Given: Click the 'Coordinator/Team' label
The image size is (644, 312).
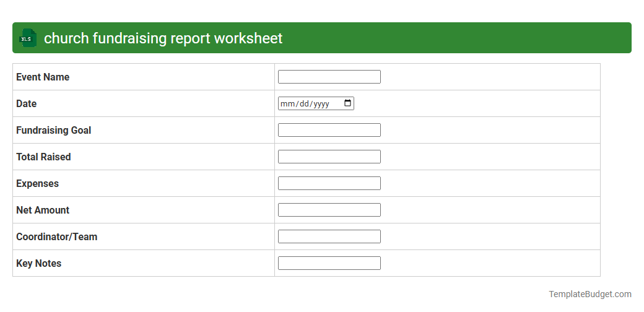Looking at the screenshot, I should point(57,237).
